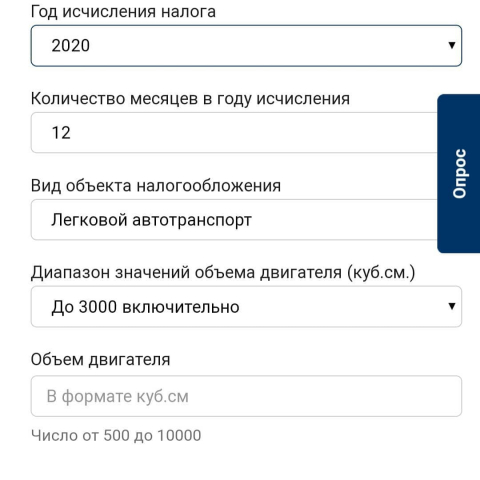Open the Вид объекта налогообложения selector
480x480 pixels.
coord(234,220)
